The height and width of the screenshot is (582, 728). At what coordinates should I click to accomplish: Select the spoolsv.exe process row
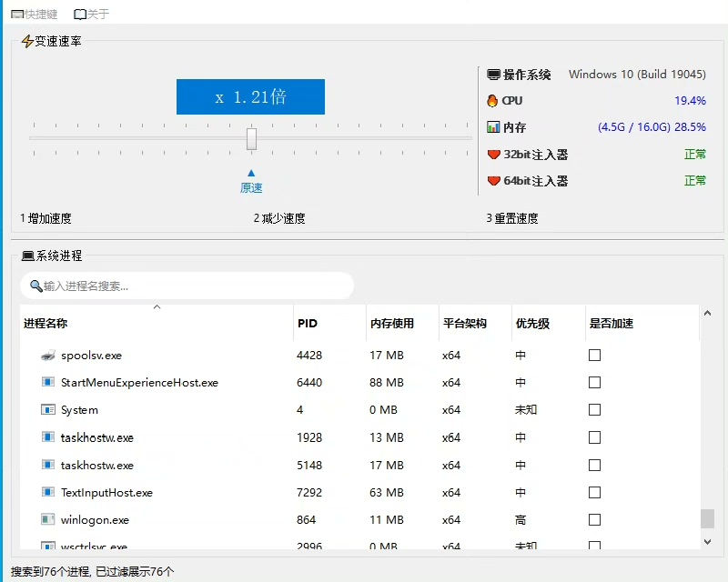tap(359, 355)
